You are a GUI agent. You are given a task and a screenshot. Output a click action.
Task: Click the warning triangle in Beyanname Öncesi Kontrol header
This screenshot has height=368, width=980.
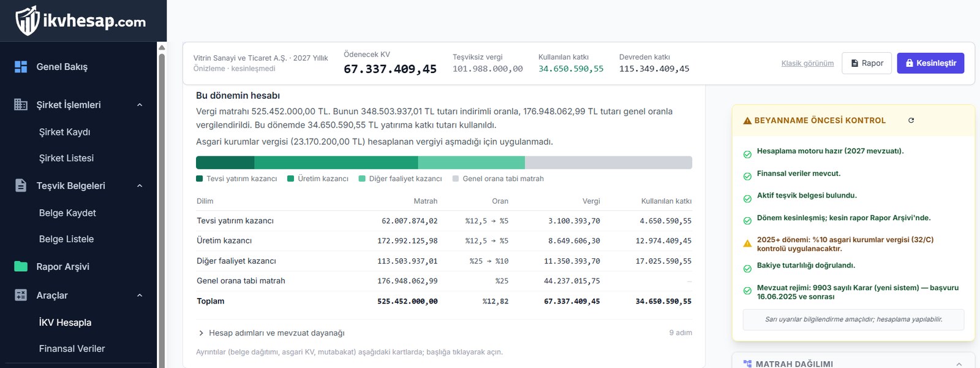click(747, 121)
